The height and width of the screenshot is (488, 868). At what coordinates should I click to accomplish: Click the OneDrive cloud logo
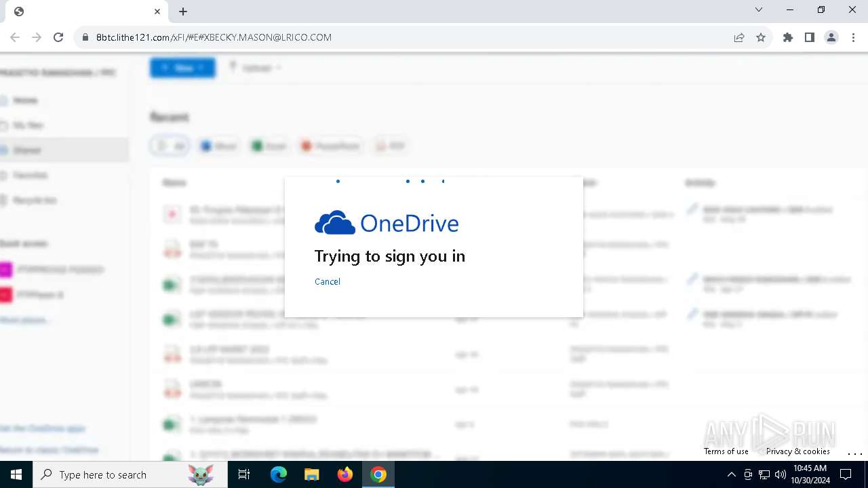click(x=335, y=223)
